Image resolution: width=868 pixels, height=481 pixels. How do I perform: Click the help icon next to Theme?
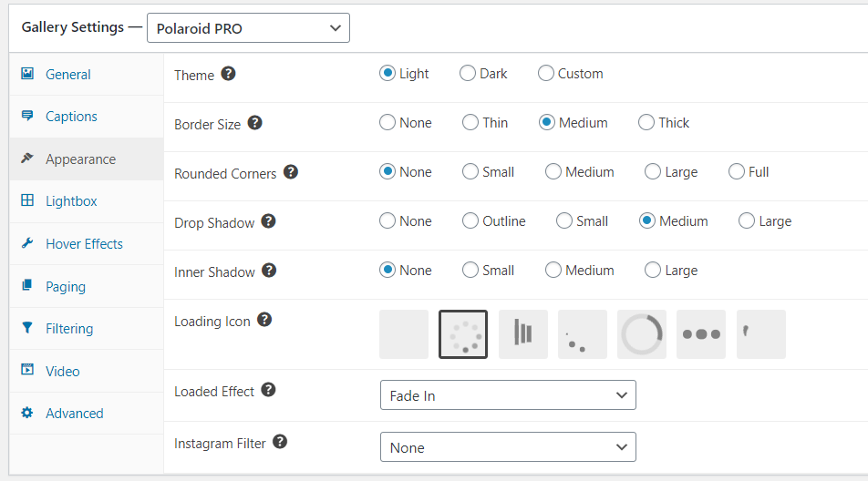coord(228,74)
